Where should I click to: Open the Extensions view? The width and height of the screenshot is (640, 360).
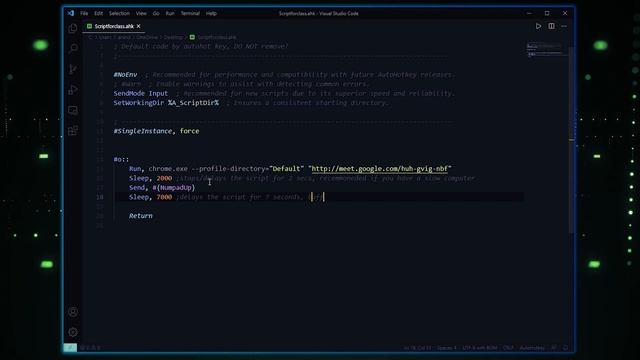tap(73, 131)
